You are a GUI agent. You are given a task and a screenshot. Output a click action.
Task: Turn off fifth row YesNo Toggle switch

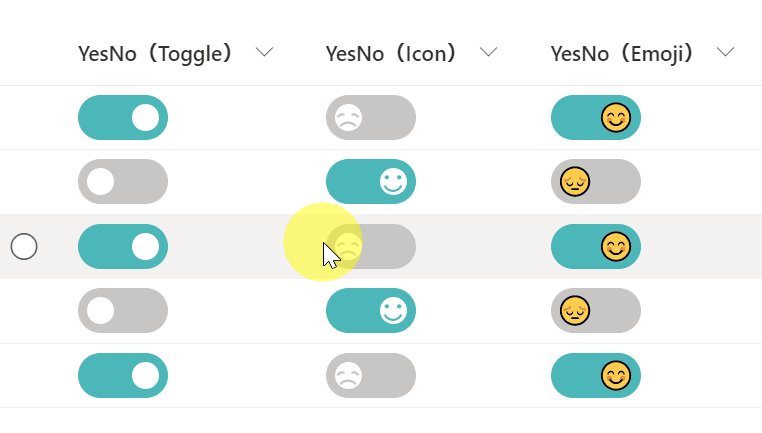tap(123, 376)
